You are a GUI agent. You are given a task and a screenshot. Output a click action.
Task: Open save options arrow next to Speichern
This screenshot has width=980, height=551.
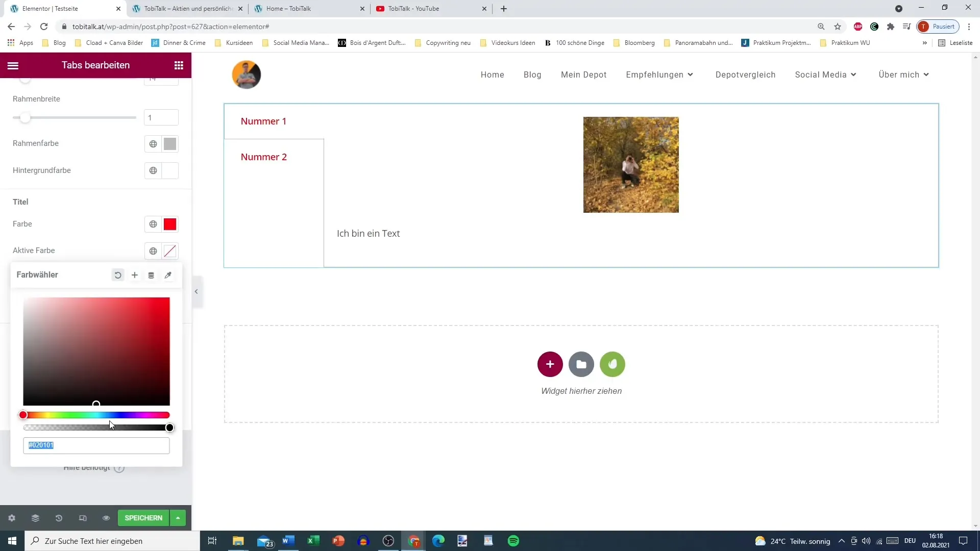click(x=178, y=518)
